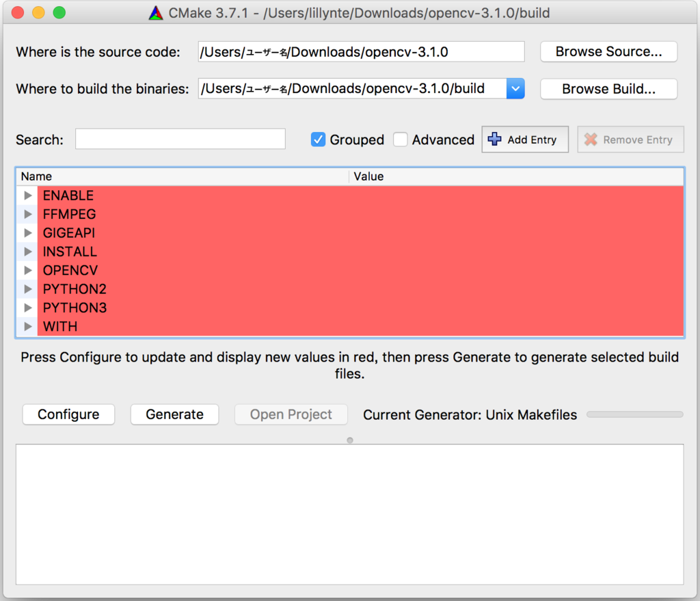The image size is (700, 601).
Task: Click Browse Source button
Action: point(608,52)
